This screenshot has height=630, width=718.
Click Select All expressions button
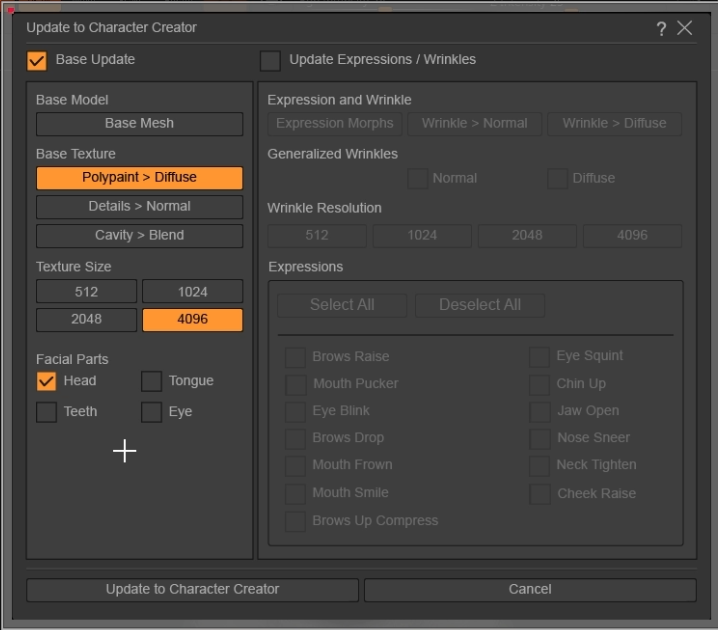coord(342,305)
